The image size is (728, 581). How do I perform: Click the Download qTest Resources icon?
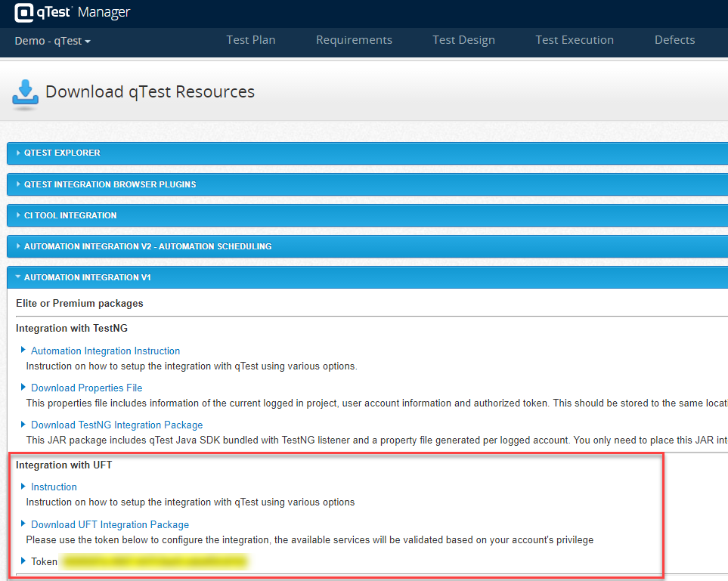[x=25, y=93]
